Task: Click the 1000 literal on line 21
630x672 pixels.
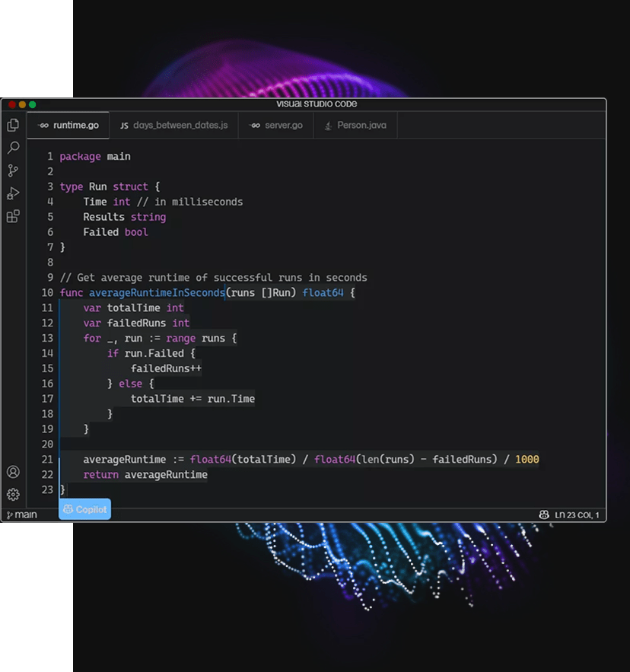Action: (527, 460)
